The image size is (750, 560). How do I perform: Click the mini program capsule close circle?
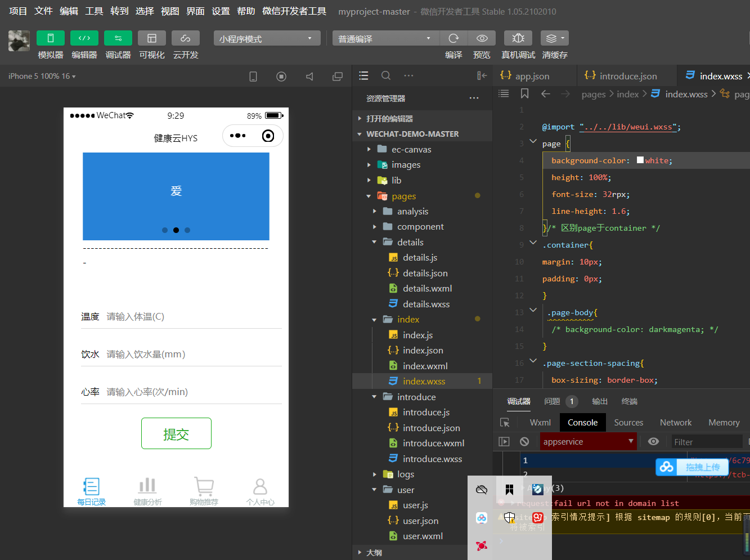[268, 136]
